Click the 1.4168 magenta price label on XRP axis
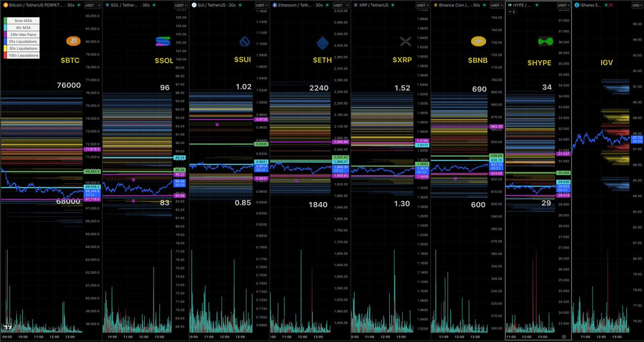Image resolution: width=644 pixels, height=342 pixels. [422, 141]
